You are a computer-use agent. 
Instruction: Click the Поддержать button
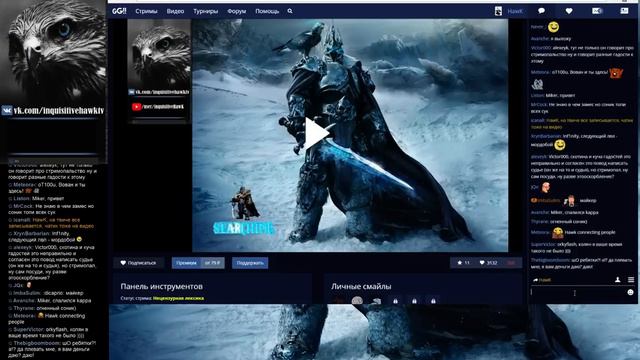(x=250, y=263)
